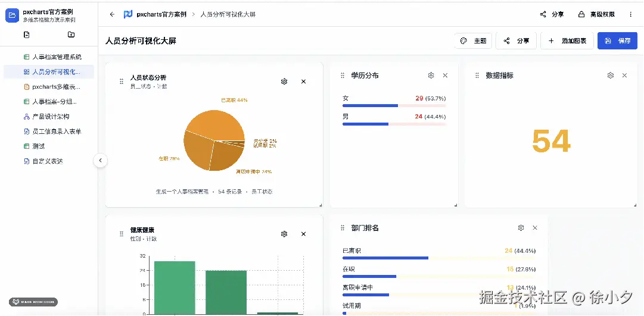The height and width of the screenshot is (316, 644).
Task: Open settings gear of 健康健康 card
Action: point(284,234)
